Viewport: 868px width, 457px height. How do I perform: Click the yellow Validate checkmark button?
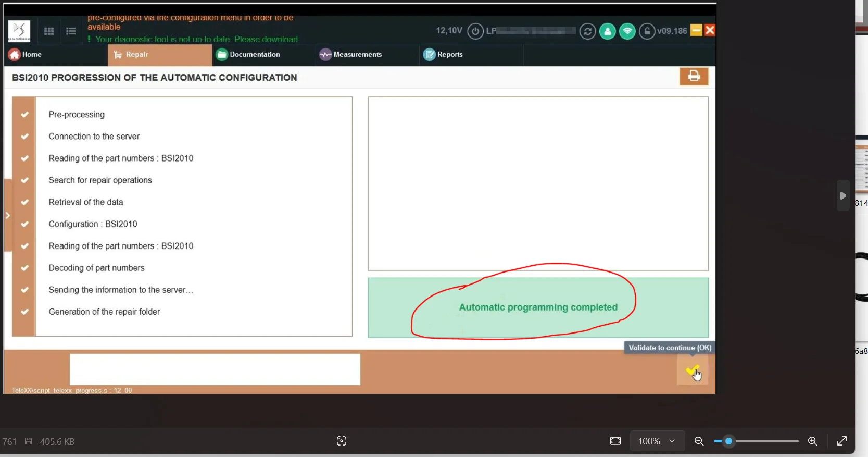coord(693,371)
